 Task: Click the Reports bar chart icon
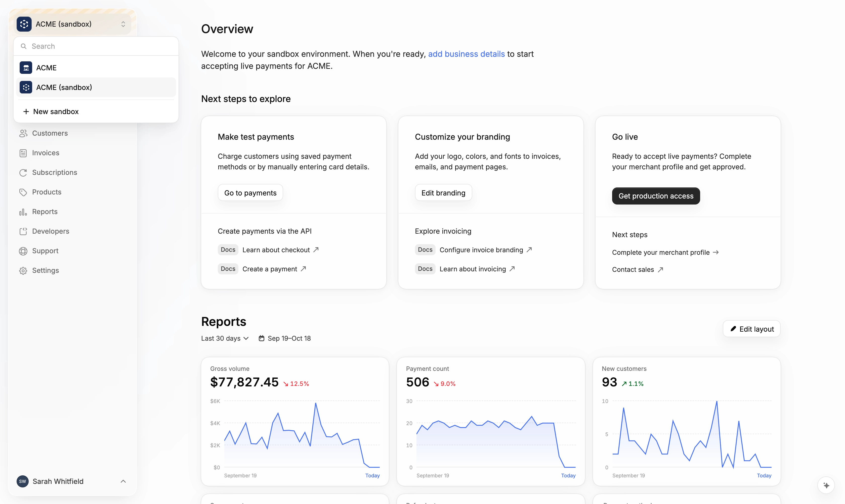[x=23, y=212]
